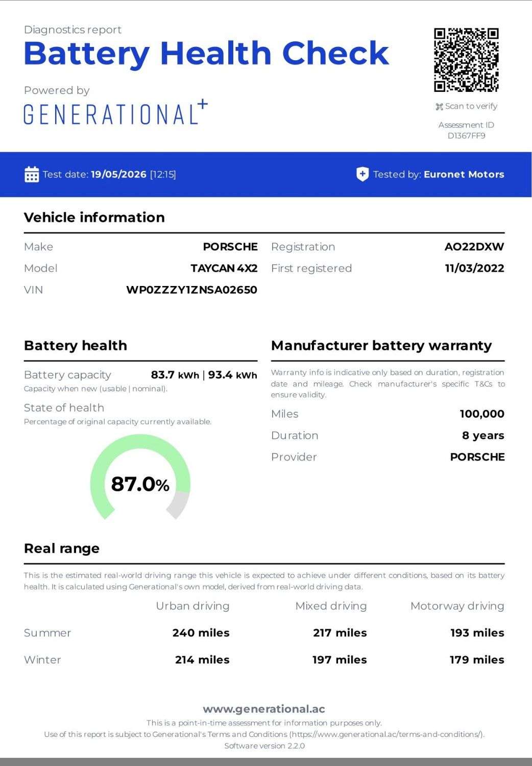Screen dimensions: 532x766
Task: Click the State of health label
Action: point(64,408)
